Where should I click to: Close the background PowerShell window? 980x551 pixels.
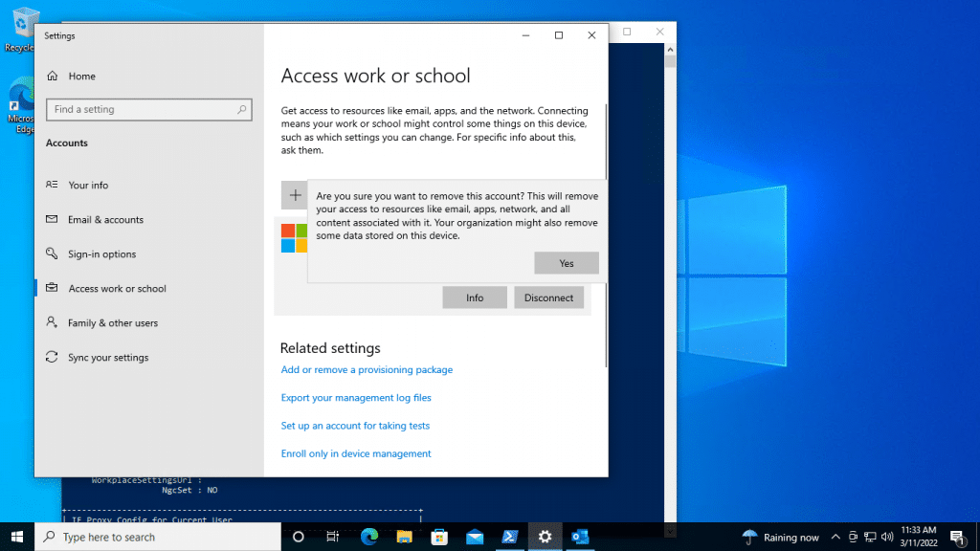[x=659, y=32]
